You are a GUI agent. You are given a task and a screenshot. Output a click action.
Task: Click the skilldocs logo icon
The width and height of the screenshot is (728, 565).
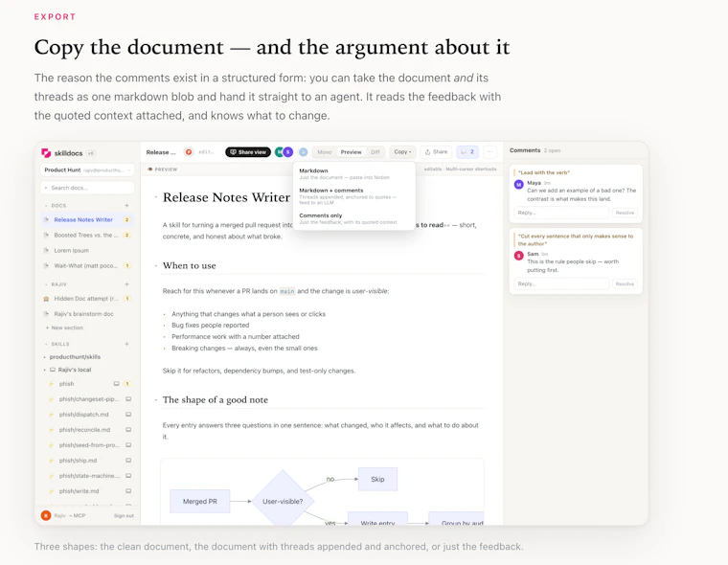[46, 152]
